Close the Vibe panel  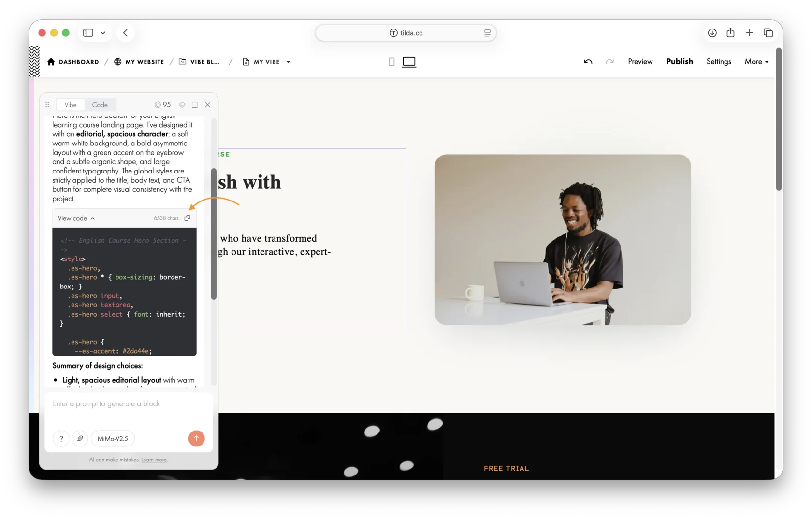tap(208, 105)
